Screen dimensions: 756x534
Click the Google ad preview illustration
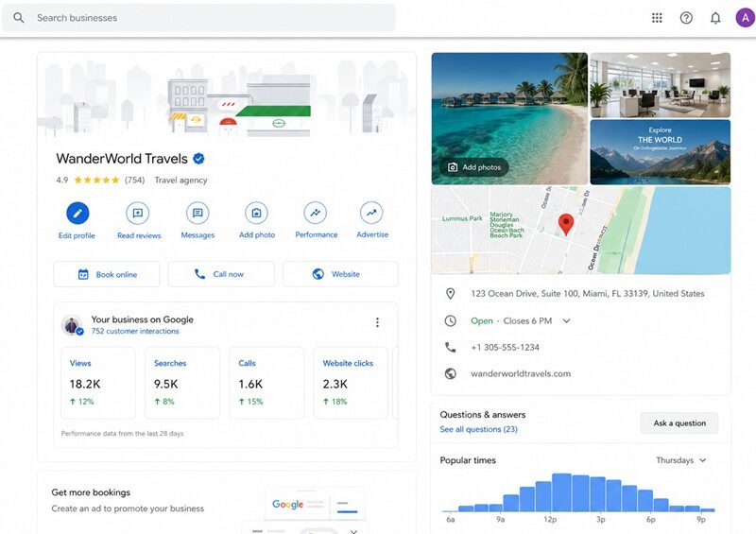pyautogui.click(x=316, y=504)
